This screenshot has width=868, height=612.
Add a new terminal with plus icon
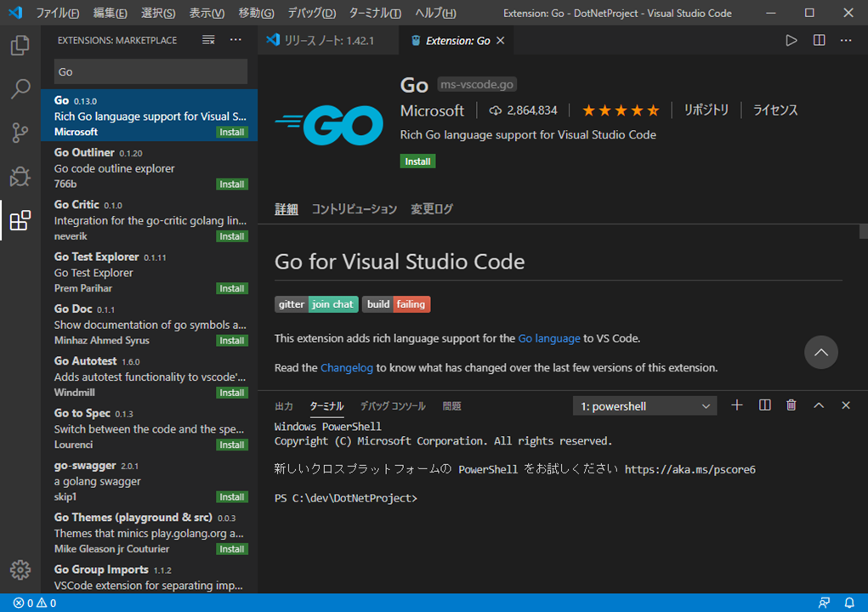[737, 405]
